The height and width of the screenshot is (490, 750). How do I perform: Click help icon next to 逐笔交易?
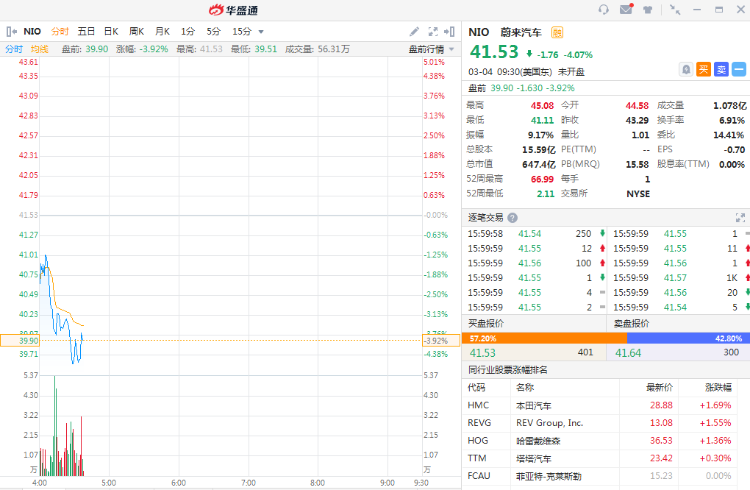click(512, 217)
